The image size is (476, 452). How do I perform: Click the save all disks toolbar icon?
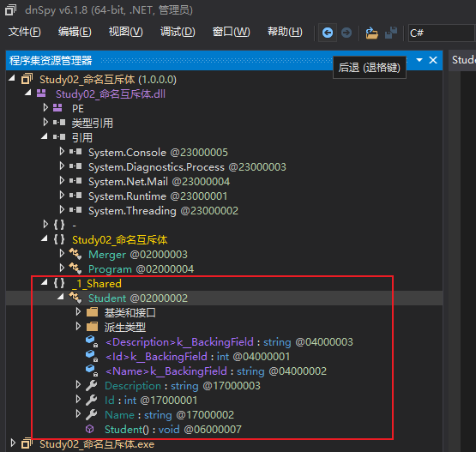coord(391,33)
